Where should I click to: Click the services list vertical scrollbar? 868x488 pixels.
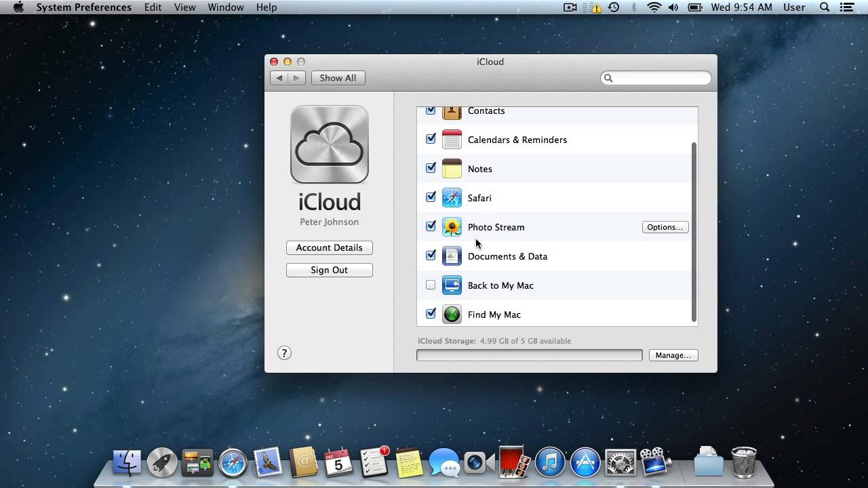pyautogui.click(x=694, y=232)
